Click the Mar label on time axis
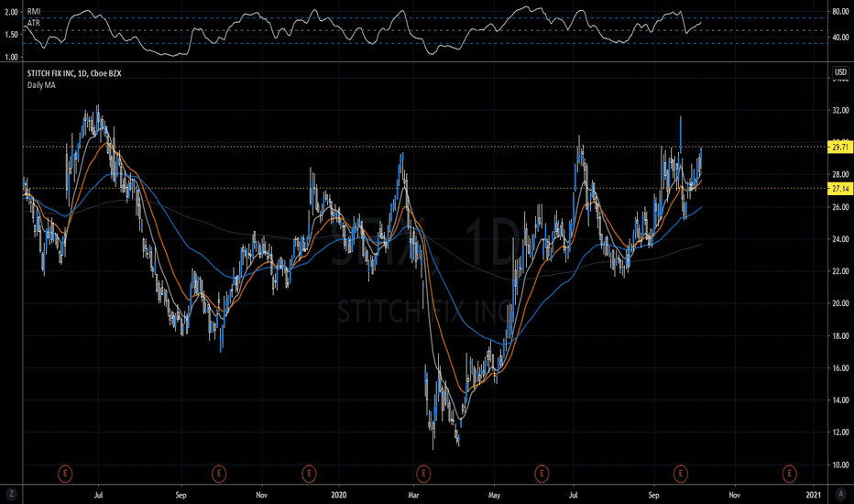The height and width of the screenshot is (504, 854). [x=413, y=495]
